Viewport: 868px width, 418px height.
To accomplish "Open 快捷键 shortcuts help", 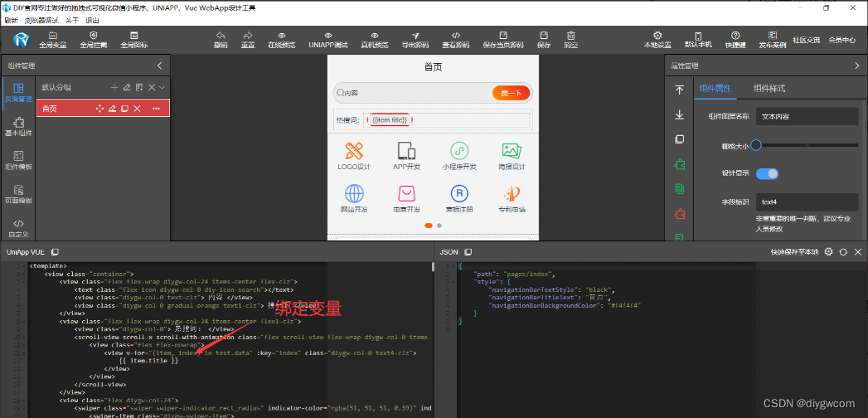I will pos(735,40).
